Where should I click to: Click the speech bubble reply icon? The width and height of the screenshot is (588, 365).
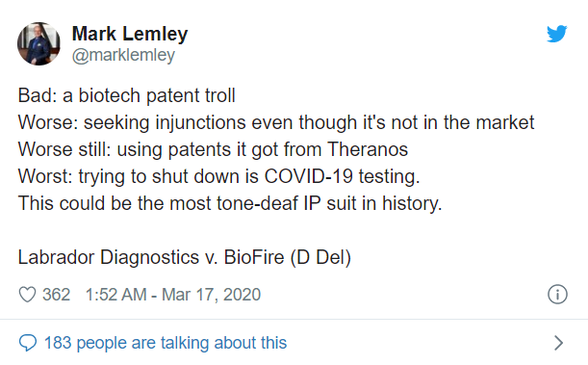28,343
